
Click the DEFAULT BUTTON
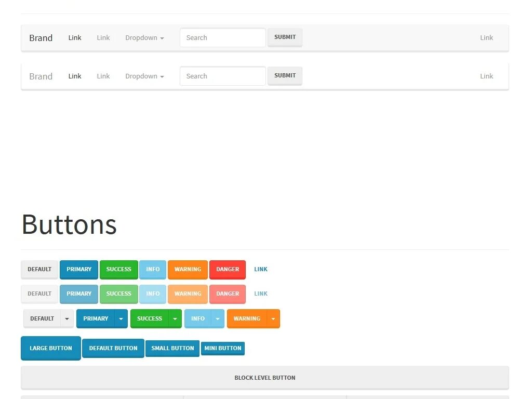tap(113, 348)
